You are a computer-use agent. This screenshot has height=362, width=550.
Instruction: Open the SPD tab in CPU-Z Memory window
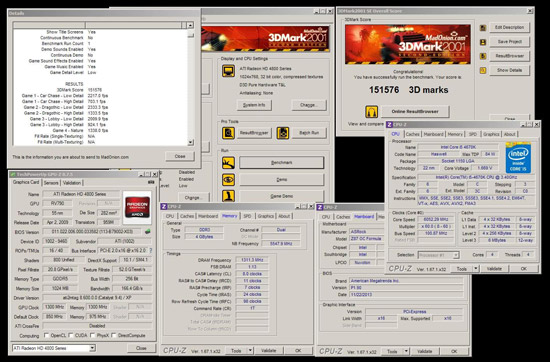pos(247,216)
